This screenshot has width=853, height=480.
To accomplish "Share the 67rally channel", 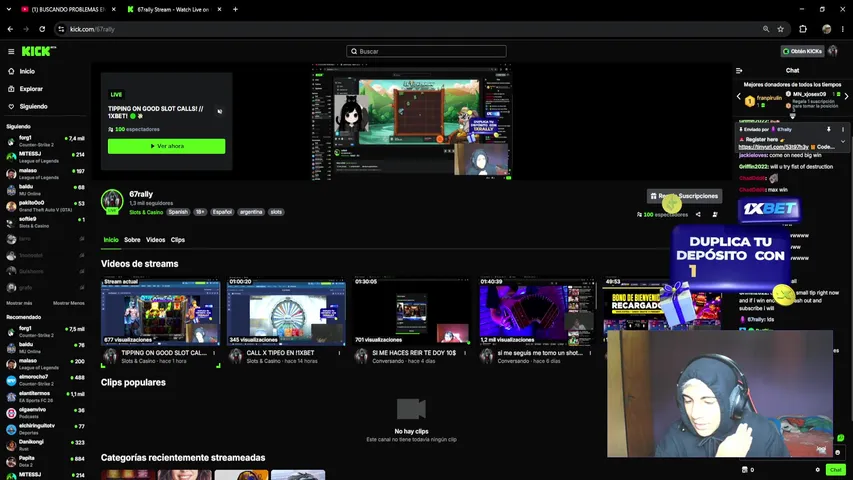I will click(698, 214).
